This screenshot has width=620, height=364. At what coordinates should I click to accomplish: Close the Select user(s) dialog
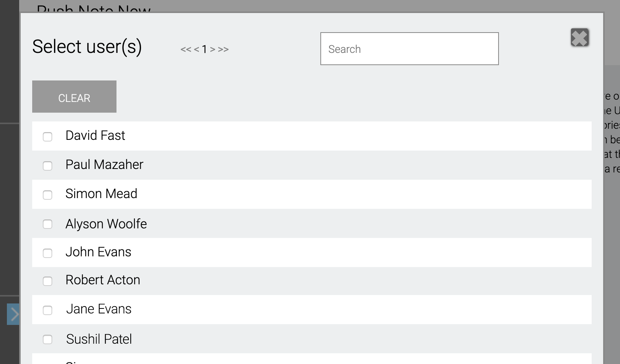click(x=579, y=38)
